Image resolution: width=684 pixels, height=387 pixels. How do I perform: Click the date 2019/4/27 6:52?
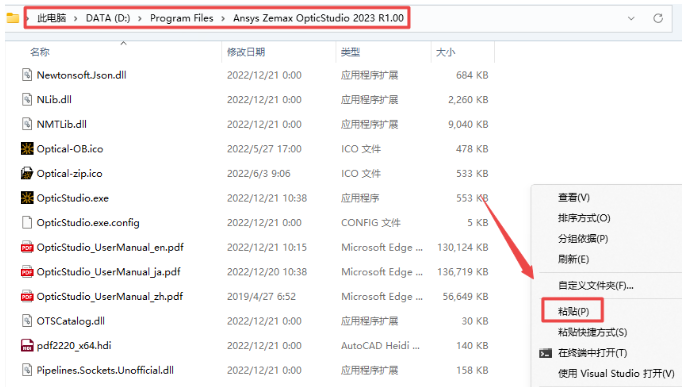(261, 297)
